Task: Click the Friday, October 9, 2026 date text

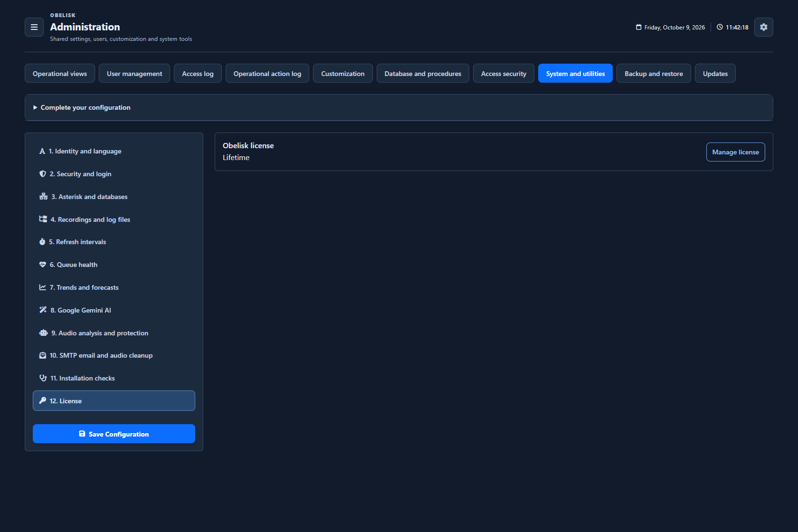Action: pyautogui.click(x=674, y=28)
